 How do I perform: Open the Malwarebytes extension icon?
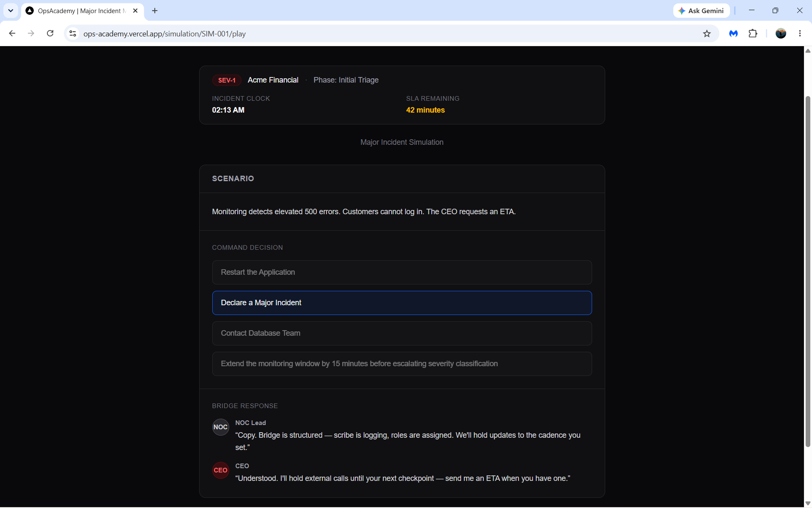[x=733, y=33]
